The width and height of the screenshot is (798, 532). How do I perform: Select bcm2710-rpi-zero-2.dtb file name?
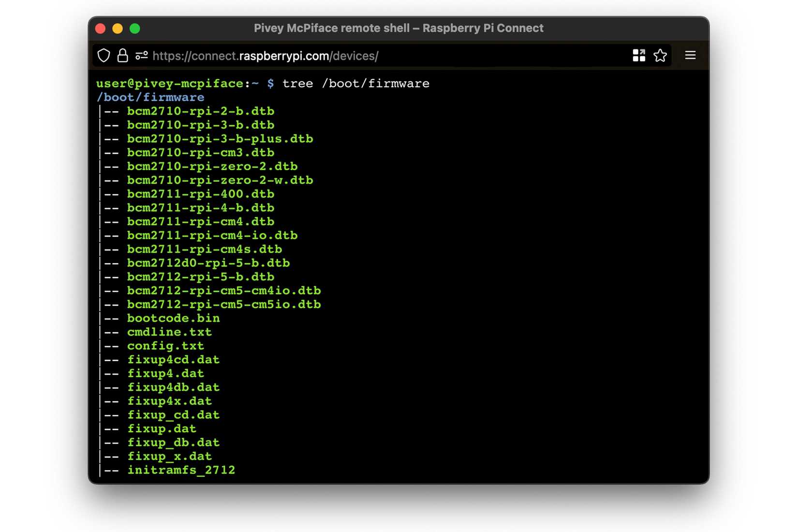click(x=212, y=166)
